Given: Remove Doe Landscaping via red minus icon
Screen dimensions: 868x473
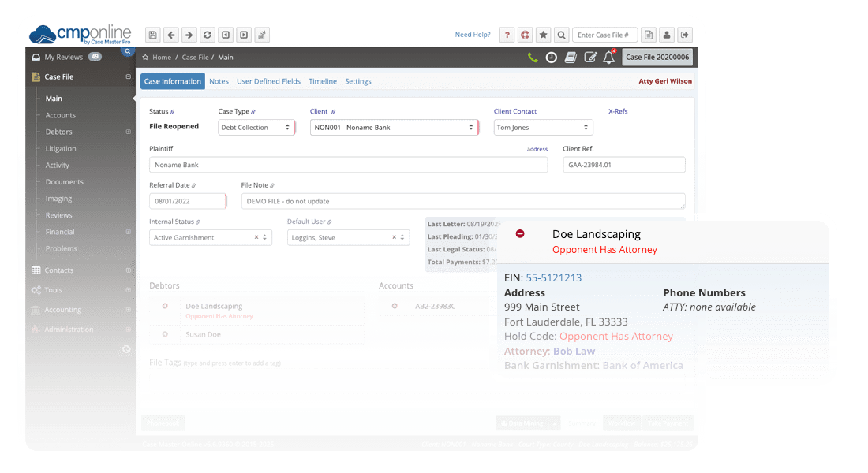Looking at the screenshot, I should click(519, 233).
